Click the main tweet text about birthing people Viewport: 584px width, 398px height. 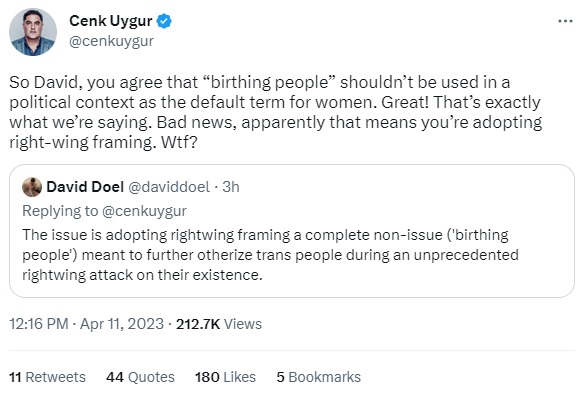[276, 112]
